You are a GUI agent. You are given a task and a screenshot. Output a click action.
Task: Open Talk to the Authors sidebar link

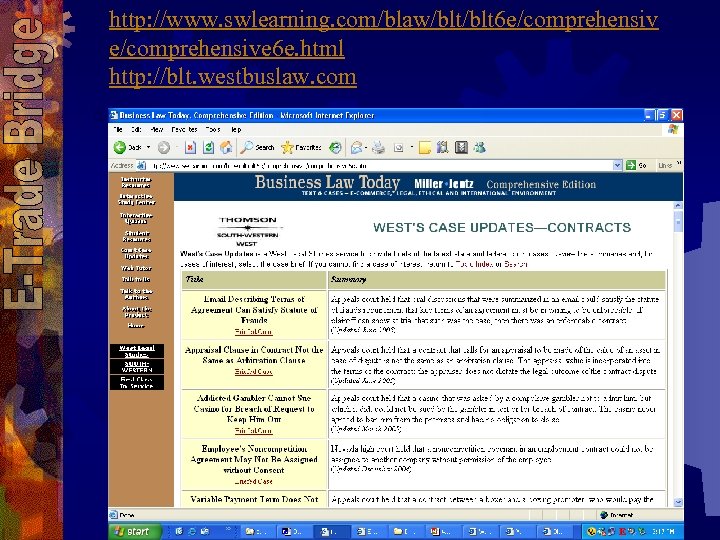(136, 294)
